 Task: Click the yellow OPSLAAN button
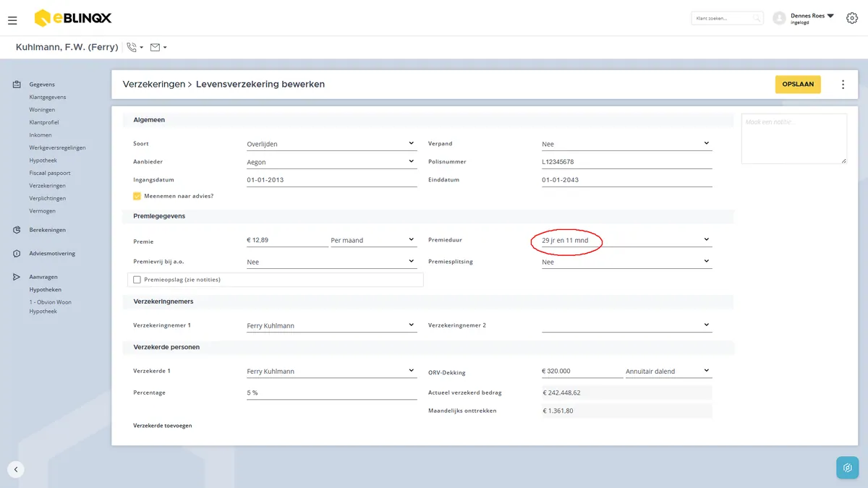pyautogui.click(x=798, y=84)
